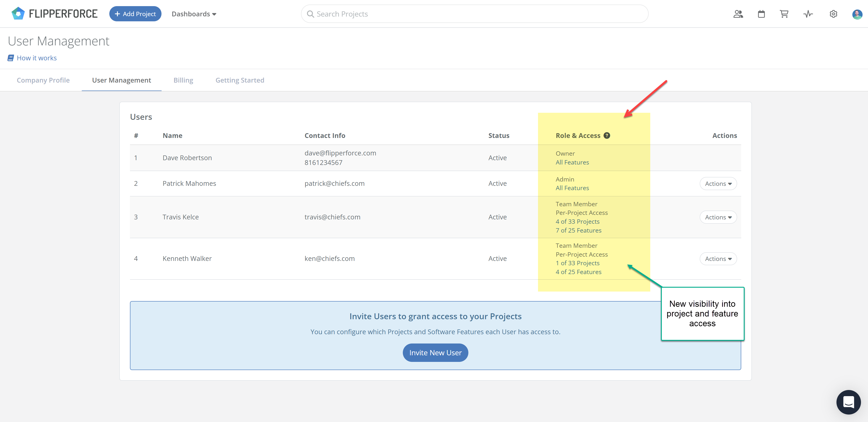This screenshot has width=868, height=422.
Task: Click patrick@chiefs.com email
Action: tap(335, 183)
